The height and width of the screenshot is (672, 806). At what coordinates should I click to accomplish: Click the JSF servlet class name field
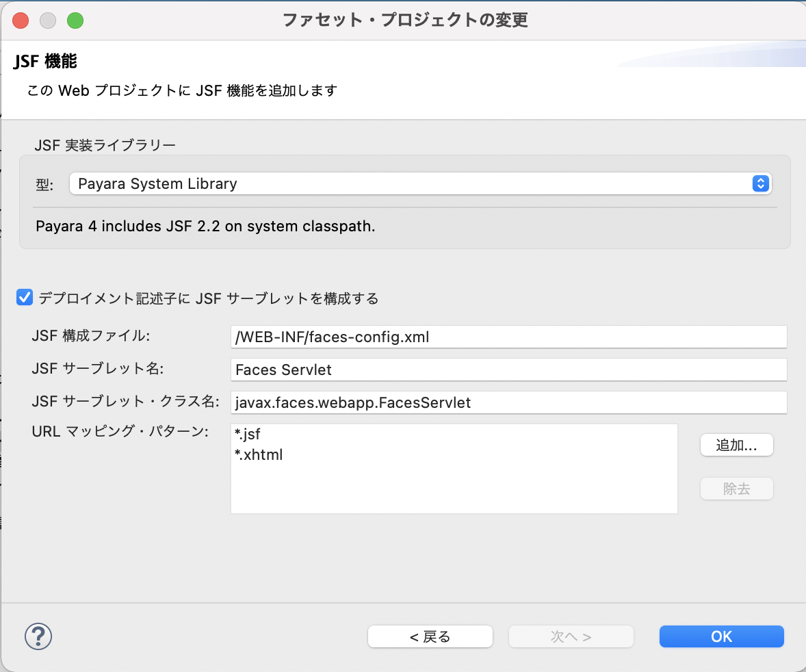tap(508, 403)
